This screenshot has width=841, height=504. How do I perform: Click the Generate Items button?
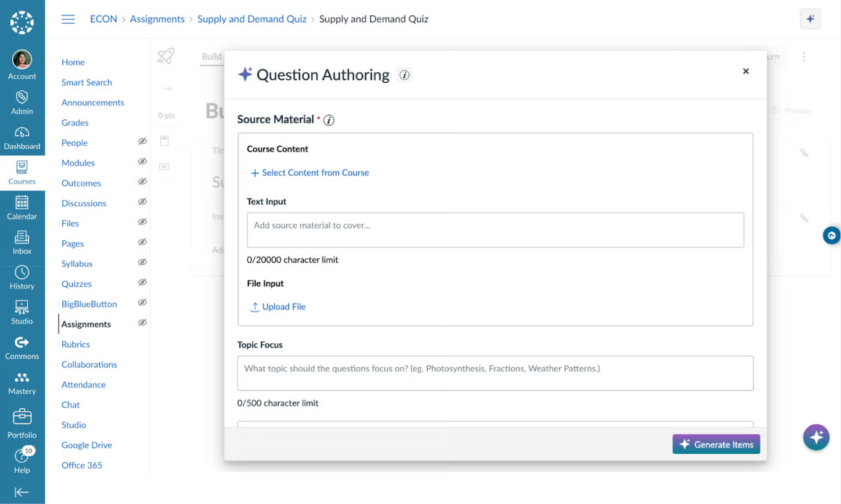pos(716,444)
